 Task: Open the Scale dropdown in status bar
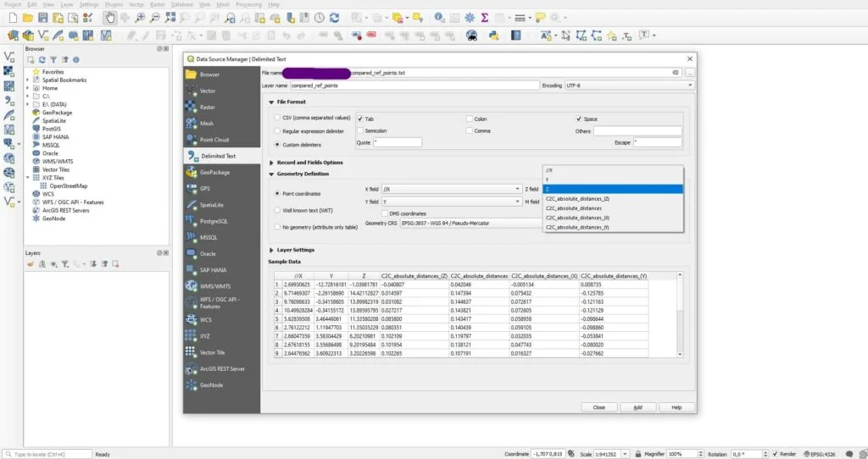(625, 454)
